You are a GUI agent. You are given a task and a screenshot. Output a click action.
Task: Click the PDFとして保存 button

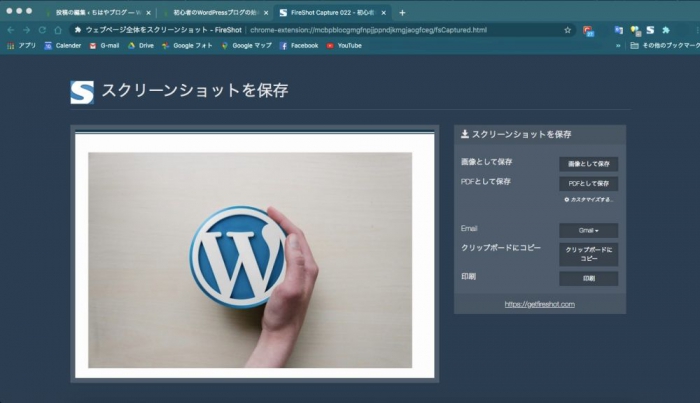(x=588, y=183)
